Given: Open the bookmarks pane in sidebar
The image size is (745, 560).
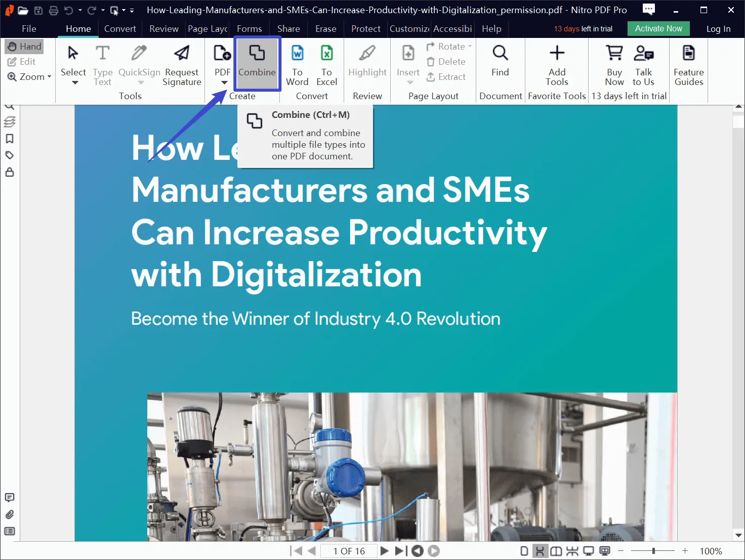Looking at the screenshot, I should coord(10,139).
